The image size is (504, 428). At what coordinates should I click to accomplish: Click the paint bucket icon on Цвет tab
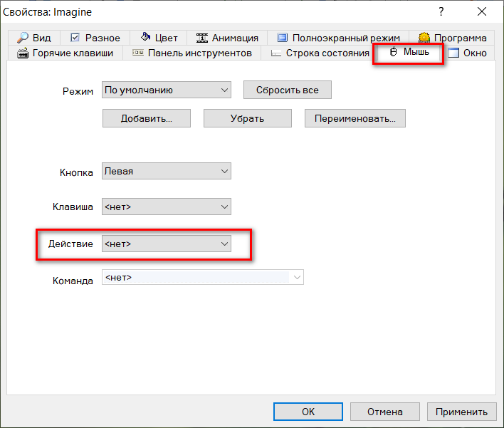145,38
